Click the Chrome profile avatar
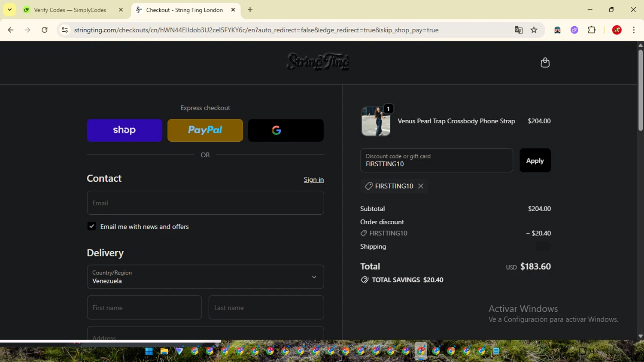644x362 pixels. pyautogui.click(x=617, y=30)
